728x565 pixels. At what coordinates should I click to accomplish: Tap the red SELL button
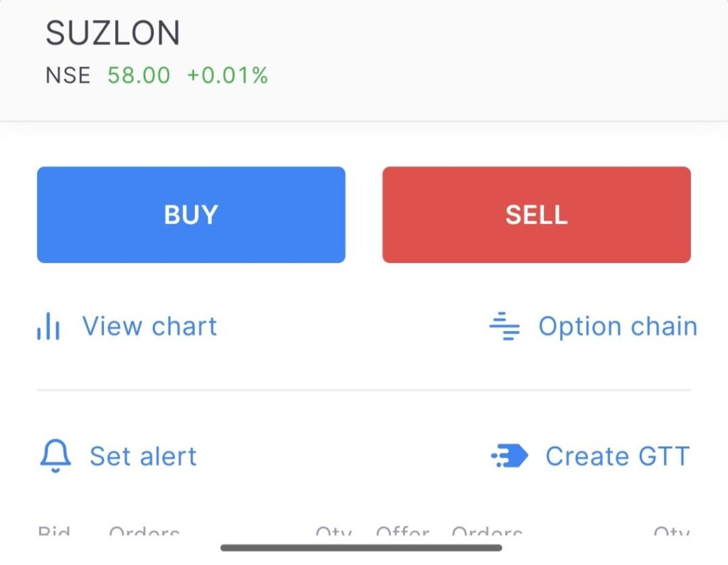536,215
